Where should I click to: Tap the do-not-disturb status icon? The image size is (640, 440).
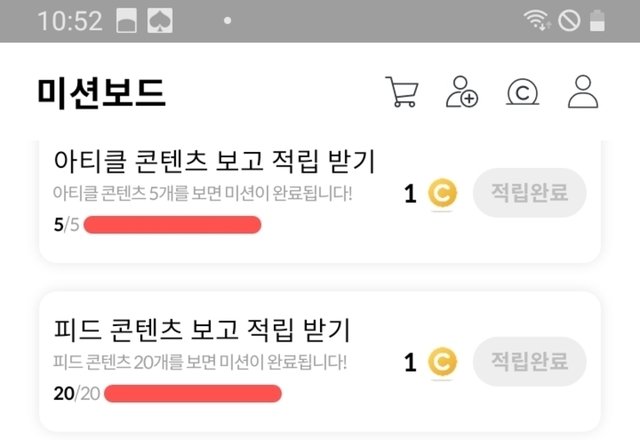(569, 20)
